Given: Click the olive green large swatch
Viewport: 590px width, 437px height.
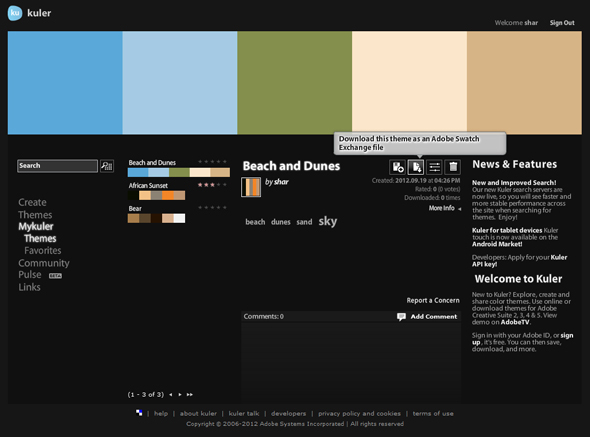Looking at the screenshot, I should tap(295, 83).
